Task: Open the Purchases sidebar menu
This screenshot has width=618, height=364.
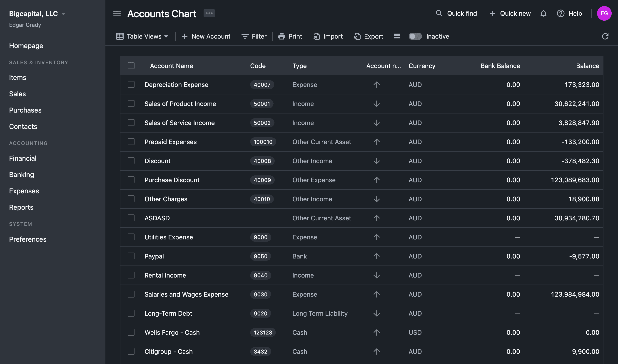Action: pos(25,110)
